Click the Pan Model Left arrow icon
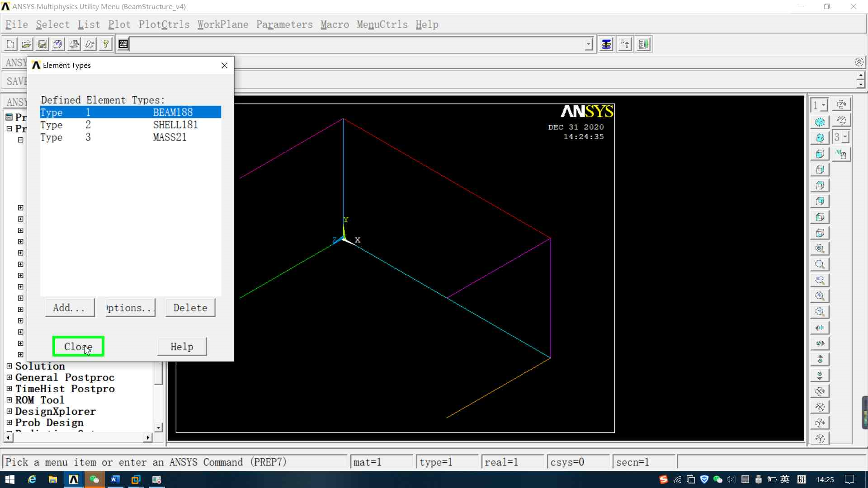868x488 pixels. (x=819, y=328)
